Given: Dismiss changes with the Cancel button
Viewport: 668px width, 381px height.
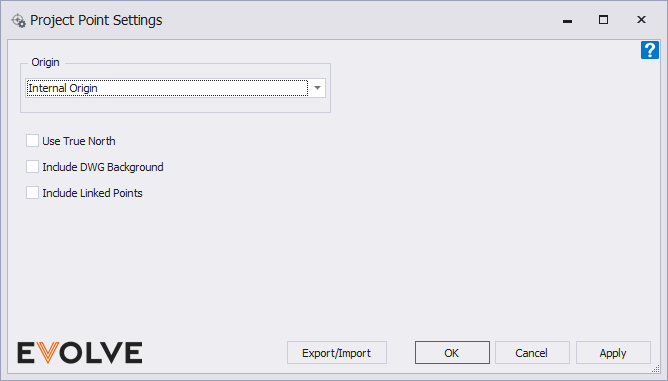Looking at the screenshot, I should coord(532,352).
